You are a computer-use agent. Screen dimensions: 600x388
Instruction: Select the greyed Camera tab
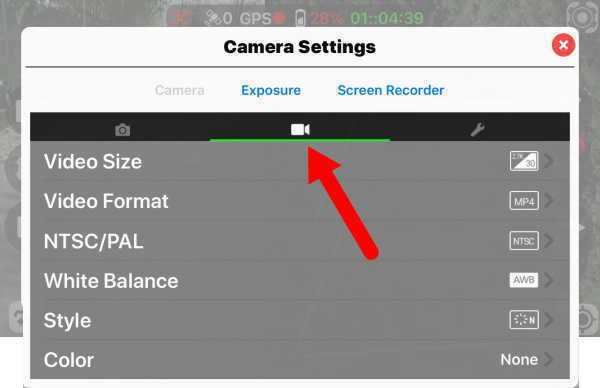pos(179,90)
